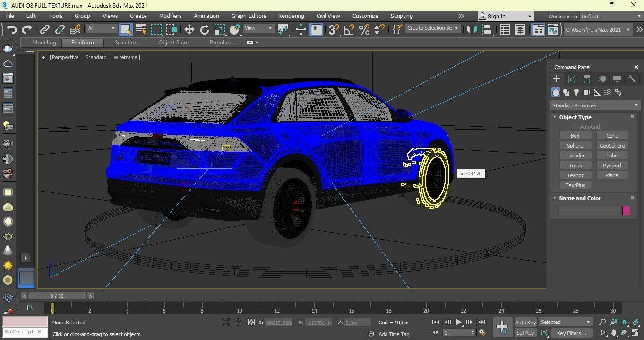Open the Modifiers menu

[x=170, y=16]
